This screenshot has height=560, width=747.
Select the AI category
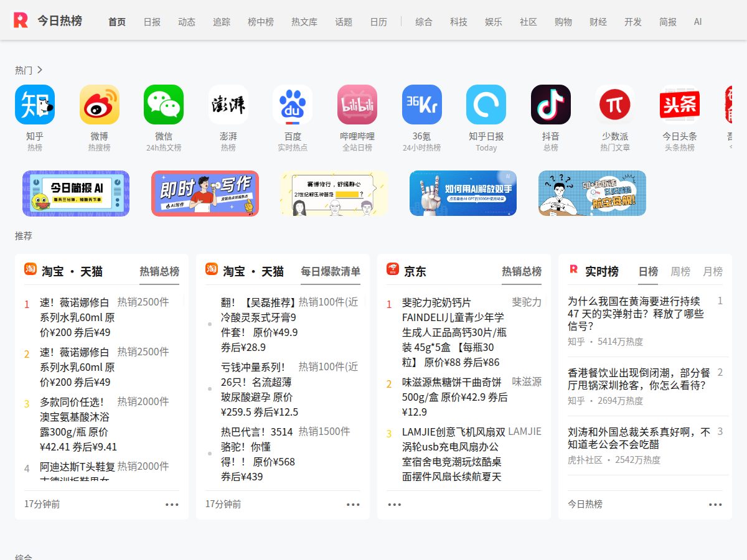point(698,22)
